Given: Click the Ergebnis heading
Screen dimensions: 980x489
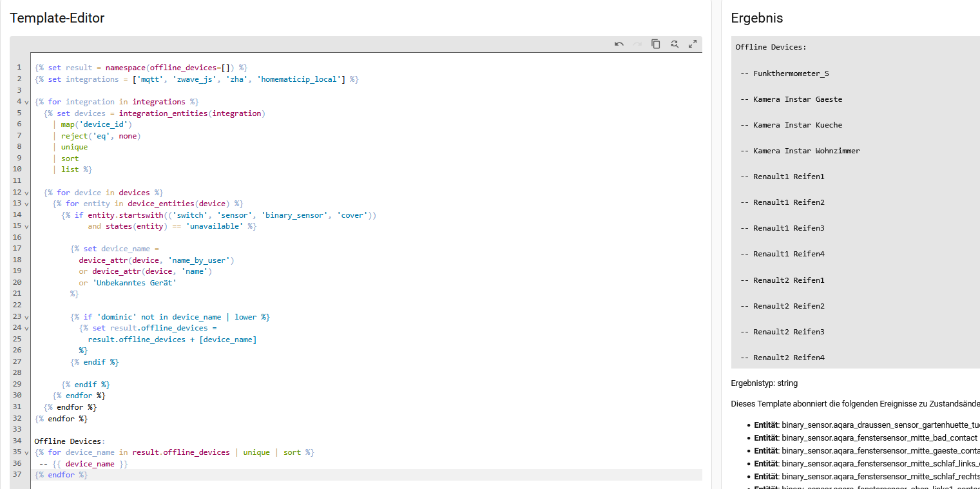Looking at the screenshot, I should pyautogui.click(x=757, y=18).
